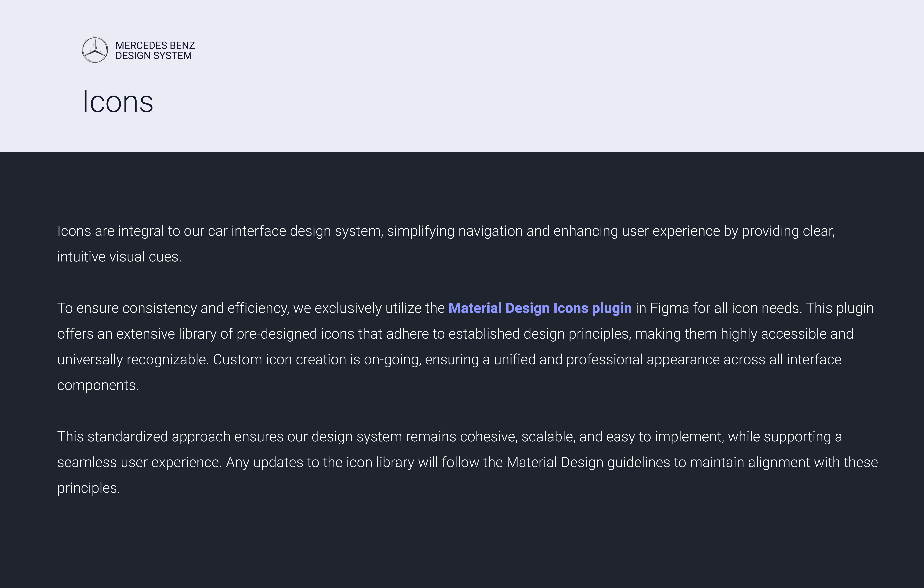The width and height of the screenshot is (924, 588).
Task: Click the "MERCEDES BENZ" header text
Action: click(x=155, y=45)
